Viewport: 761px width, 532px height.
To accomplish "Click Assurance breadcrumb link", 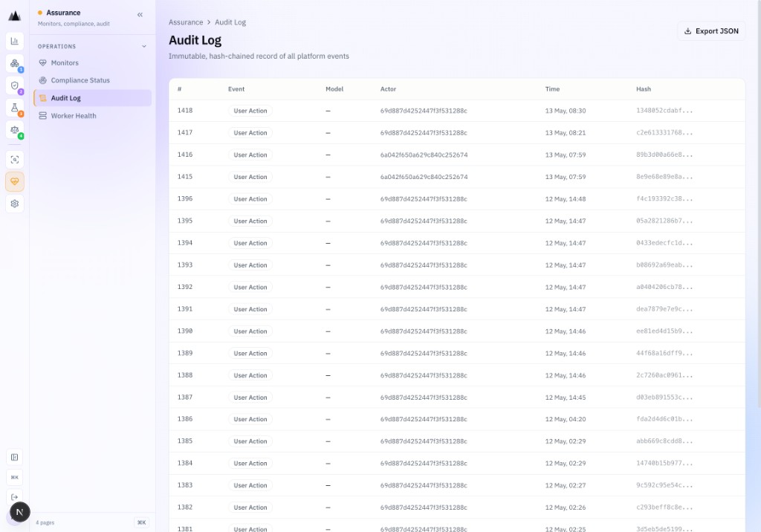I will 186,22.
